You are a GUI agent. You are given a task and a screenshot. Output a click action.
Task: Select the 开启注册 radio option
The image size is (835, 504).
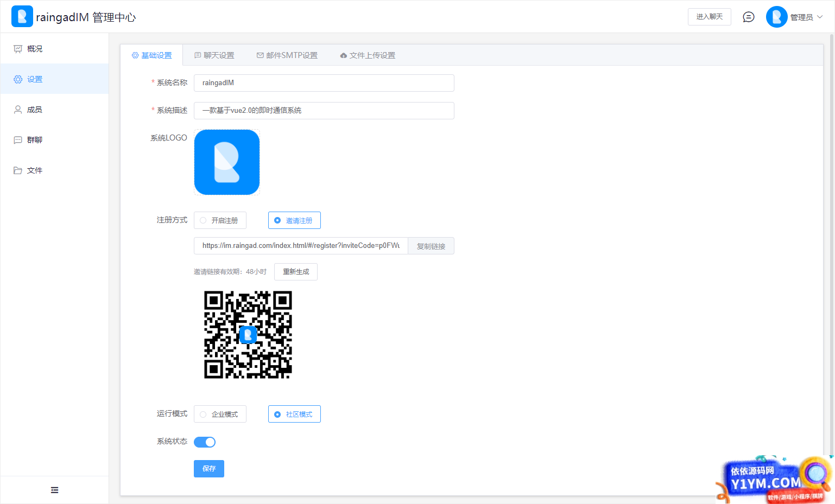click(220, 220)
